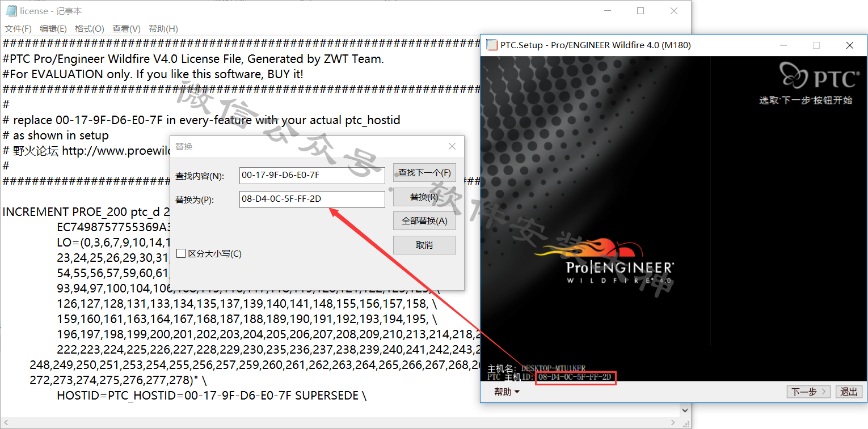Click the 查找内容 search text field

point(312,176)
